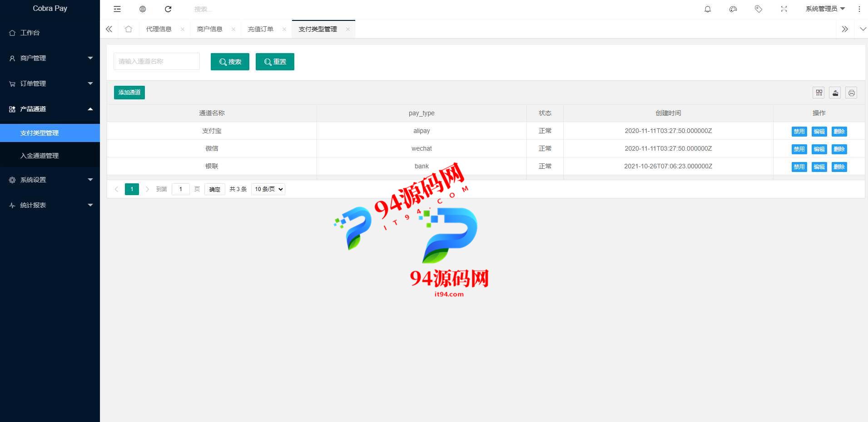This screenshot has height=422, width=868.
Task: Switch to the 商户信息 tab
Action: click(x=209, y=29)
